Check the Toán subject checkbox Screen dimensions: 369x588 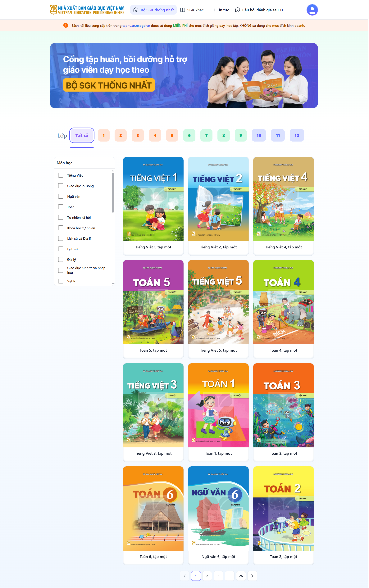(x=61, y=207)
